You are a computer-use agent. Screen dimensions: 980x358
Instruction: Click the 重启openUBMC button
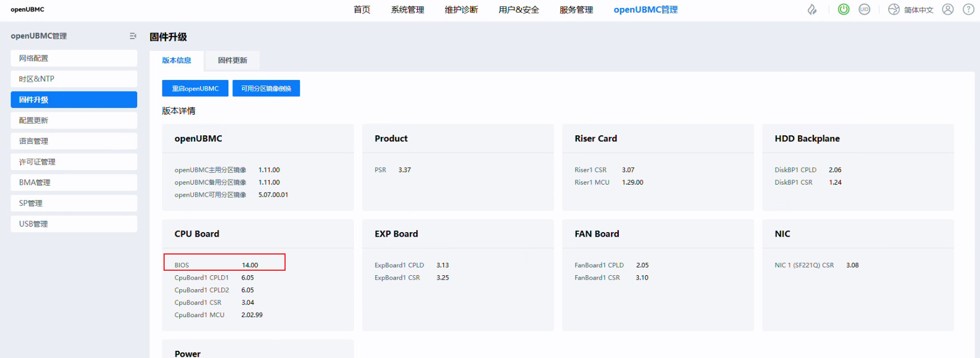pos(195,88)
